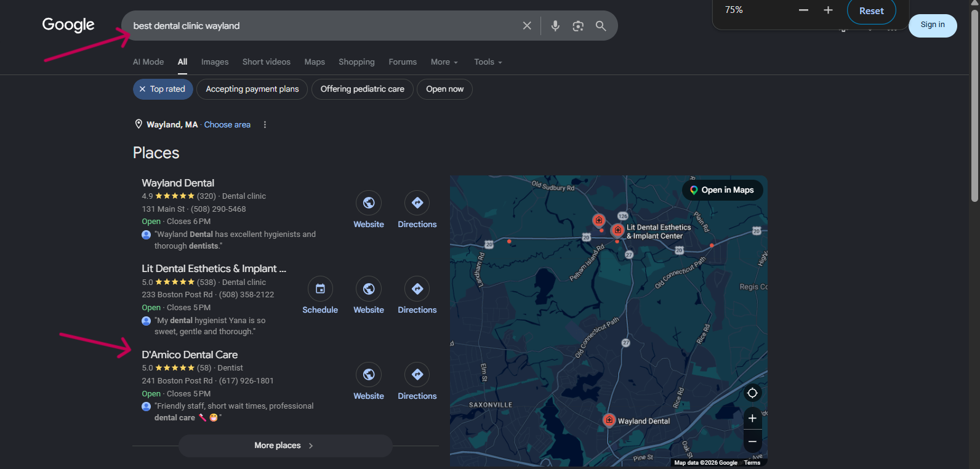Open the Maps tab

point(315,62)
